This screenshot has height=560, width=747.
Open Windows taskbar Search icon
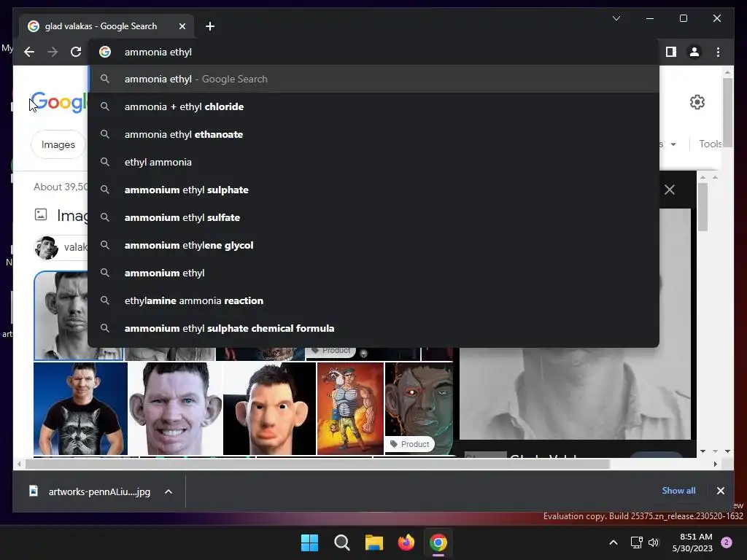click(341, 542)
